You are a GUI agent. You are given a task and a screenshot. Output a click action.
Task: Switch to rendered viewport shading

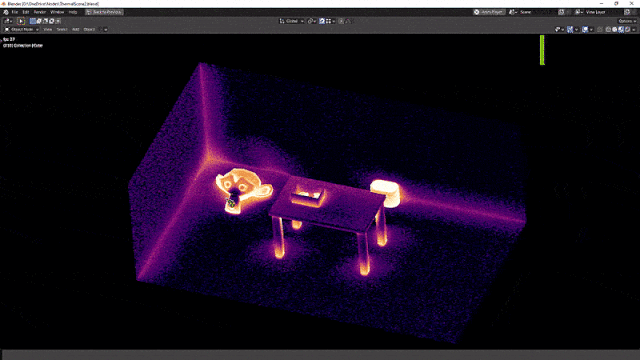tap(627, 29)
